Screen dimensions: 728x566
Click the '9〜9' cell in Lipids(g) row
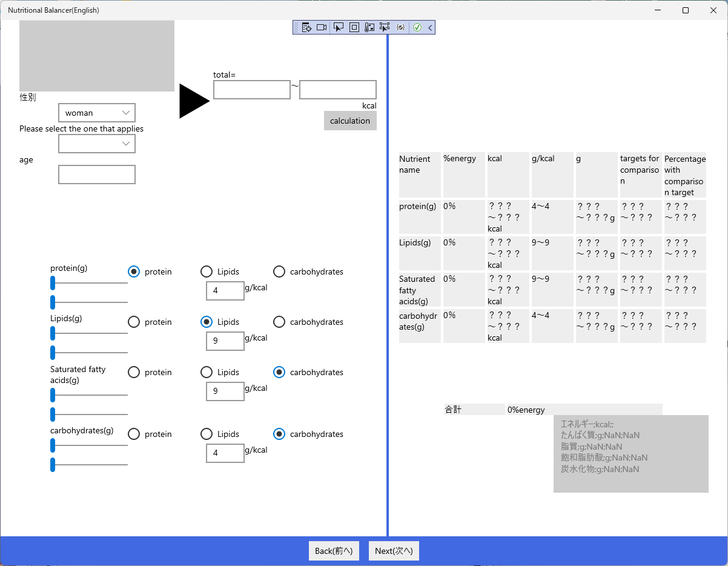pyautogui.click(x=552, y=253)
